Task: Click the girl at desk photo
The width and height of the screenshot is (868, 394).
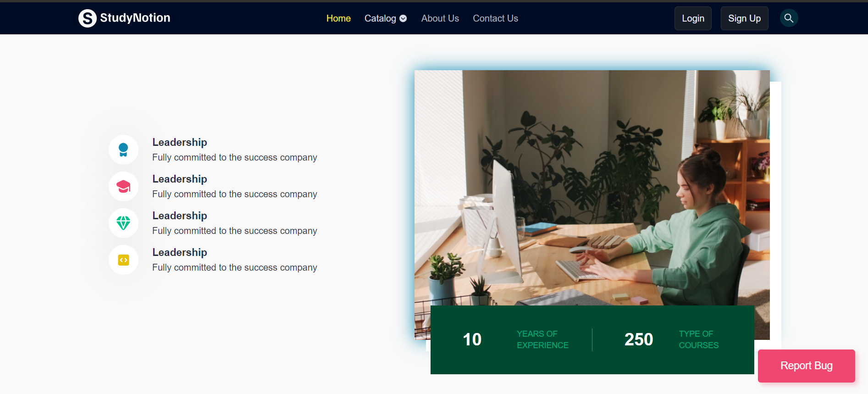Action: click(592, 188)
